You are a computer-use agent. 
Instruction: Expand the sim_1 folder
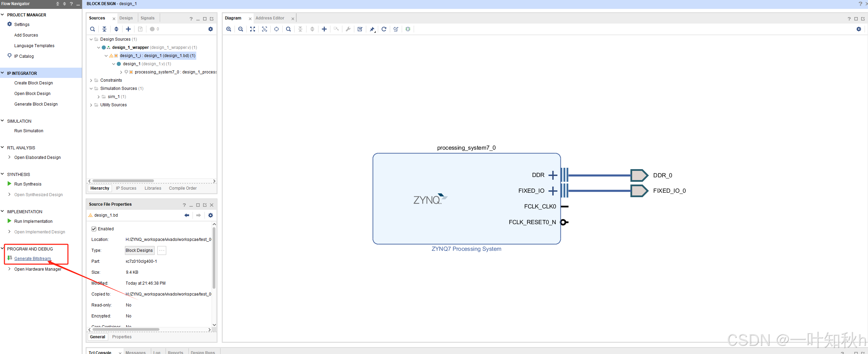point(99,97)
